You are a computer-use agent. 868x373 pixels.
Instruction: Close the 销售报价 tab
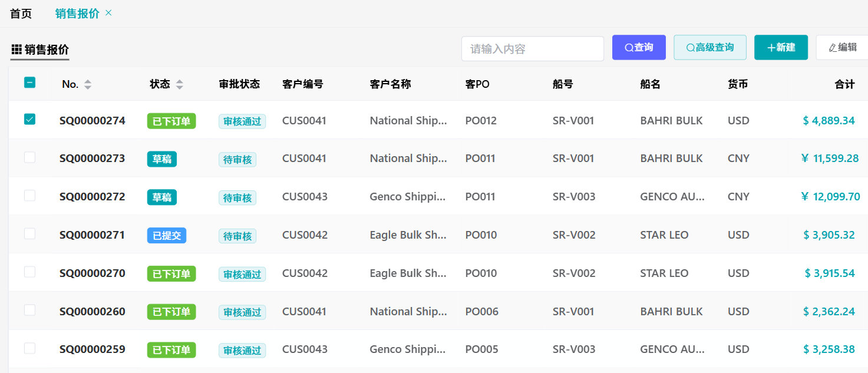click(x=108, y=13)
